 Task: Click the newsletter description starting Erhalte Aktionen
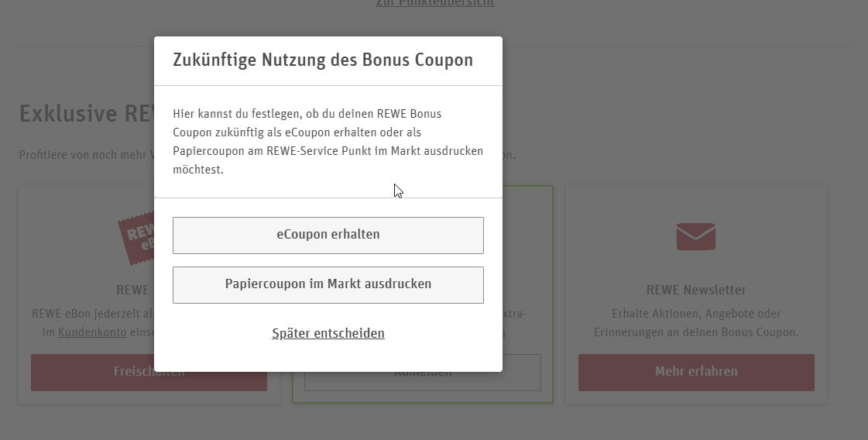click(696, 323)
